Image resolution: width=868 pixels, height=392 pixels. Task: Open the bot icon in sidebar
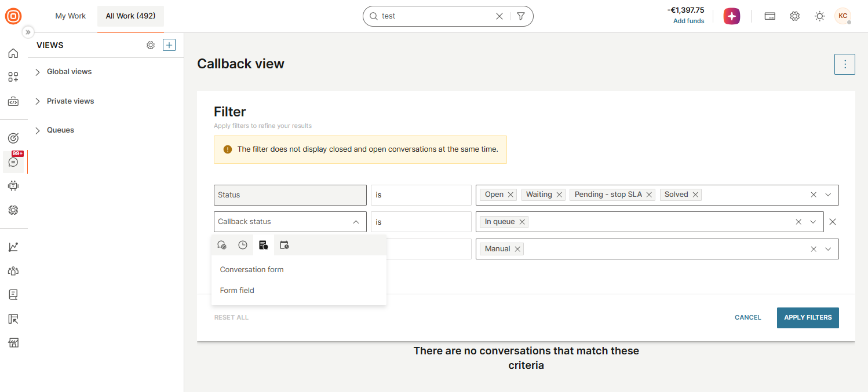(13, 186)
